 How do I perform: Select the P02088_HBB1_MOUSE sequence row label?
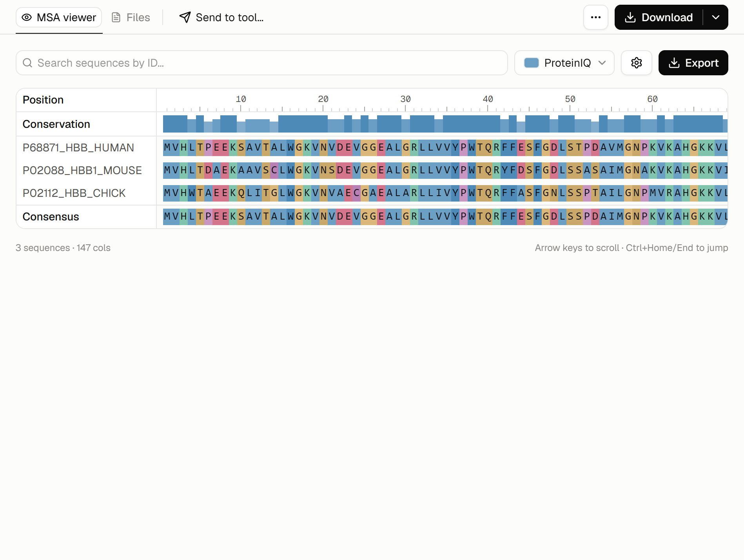click(x=82, y=170)
